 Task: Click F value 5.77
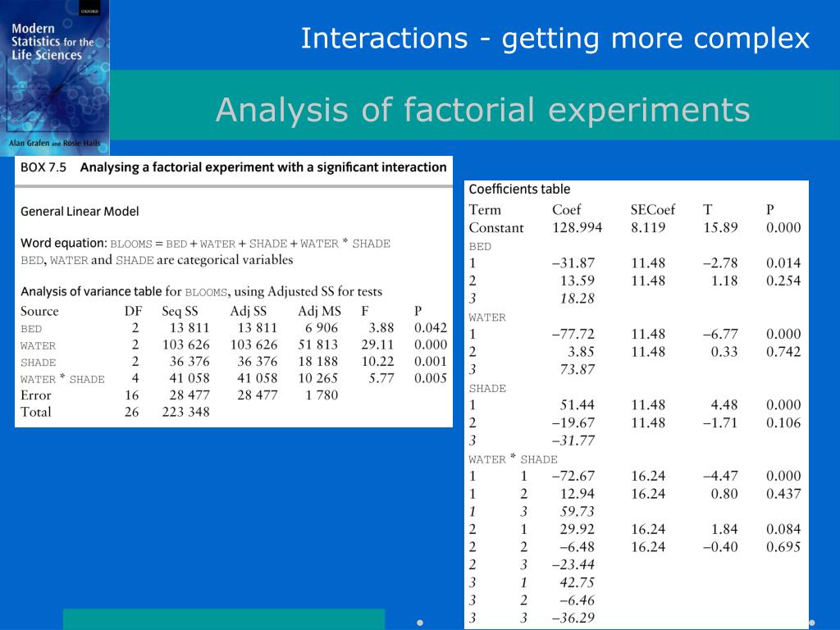pyautogui.click(x=381, y=378)
